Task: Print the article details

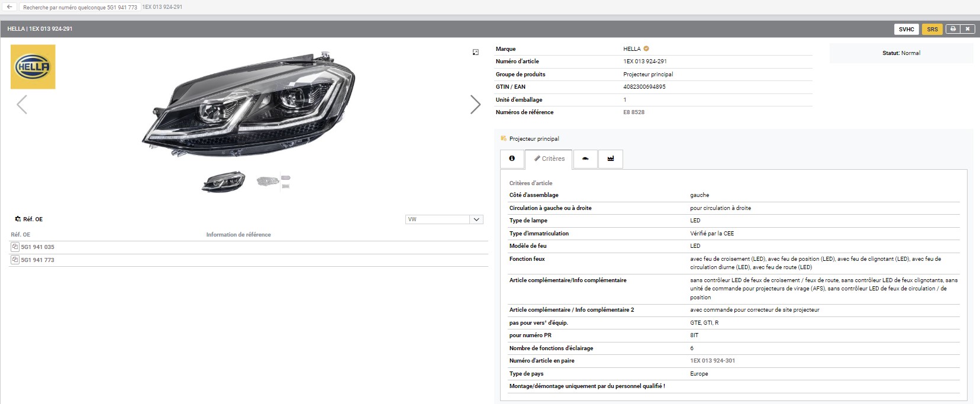Action: [x=953, y=29]
